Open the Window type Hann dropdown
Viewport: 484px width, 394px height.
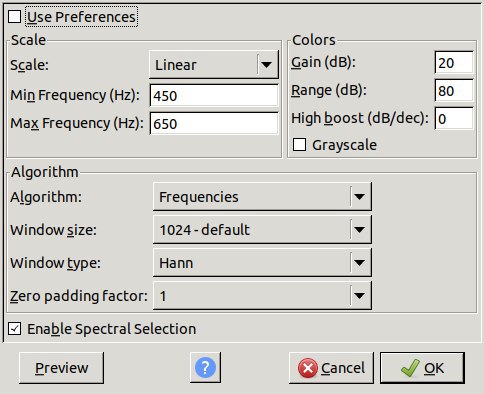coord(262,263)
